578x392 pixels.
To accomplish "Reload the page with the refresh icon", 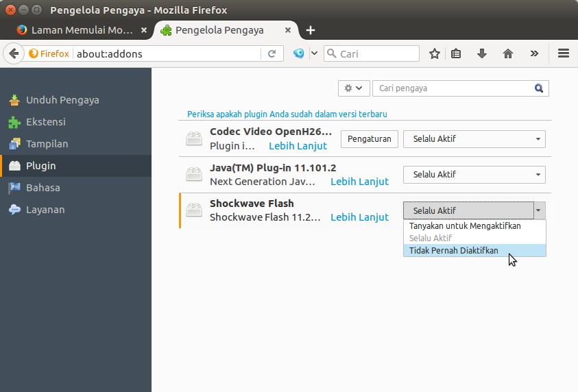I will pos(272,53).
